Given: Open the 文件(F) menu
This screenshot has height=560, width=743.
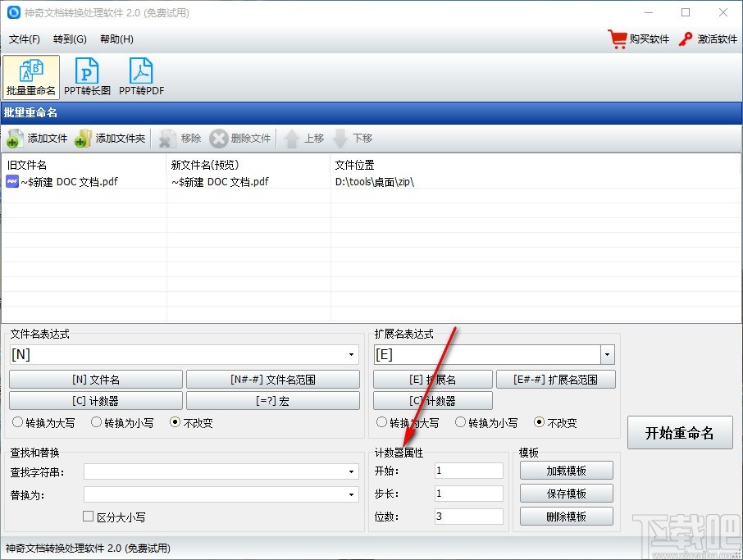Looking at the screenshot, I should click(x=24, y=39).
